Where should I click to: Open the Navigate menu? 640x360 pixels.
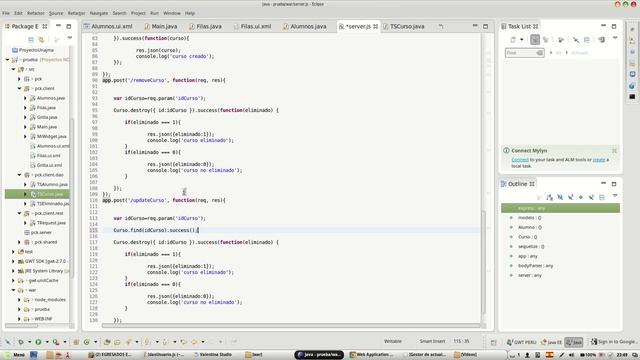99,13
